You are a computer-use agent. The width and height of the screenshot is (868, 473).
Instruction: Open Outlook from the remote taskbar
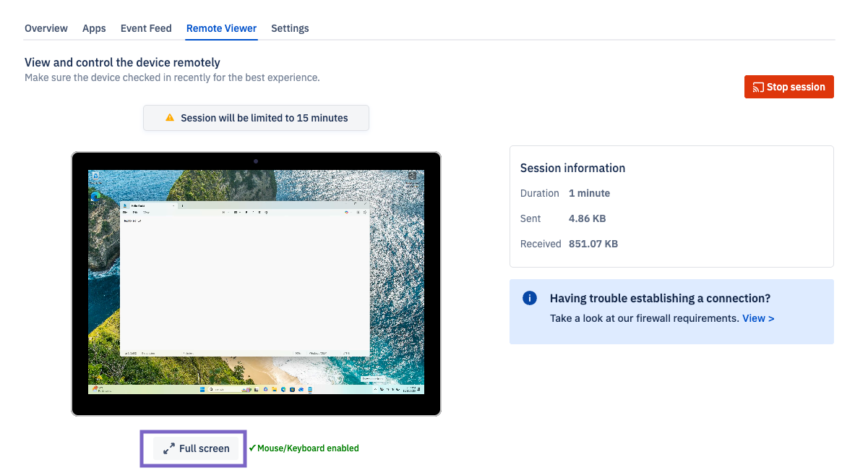click(301, 389)
